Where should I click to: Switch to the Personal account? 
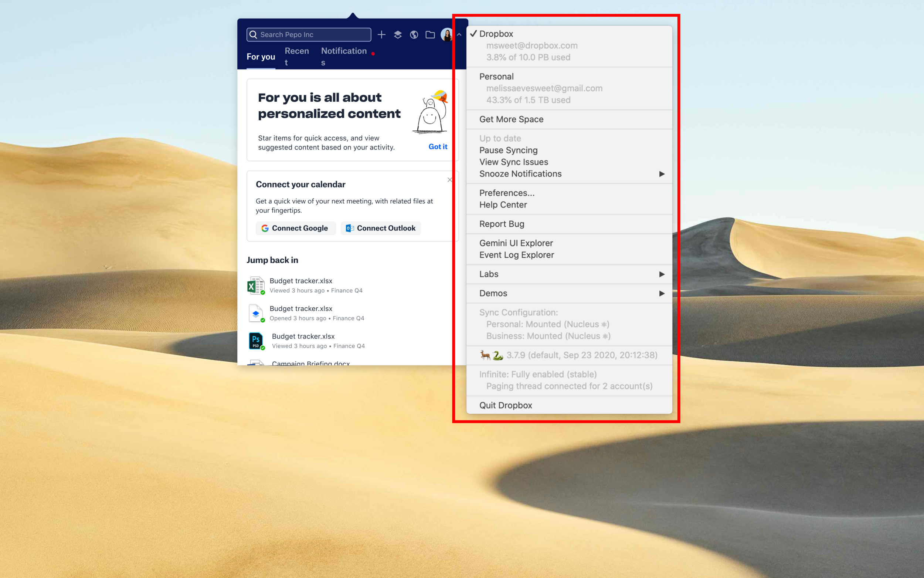click(496, 77)
